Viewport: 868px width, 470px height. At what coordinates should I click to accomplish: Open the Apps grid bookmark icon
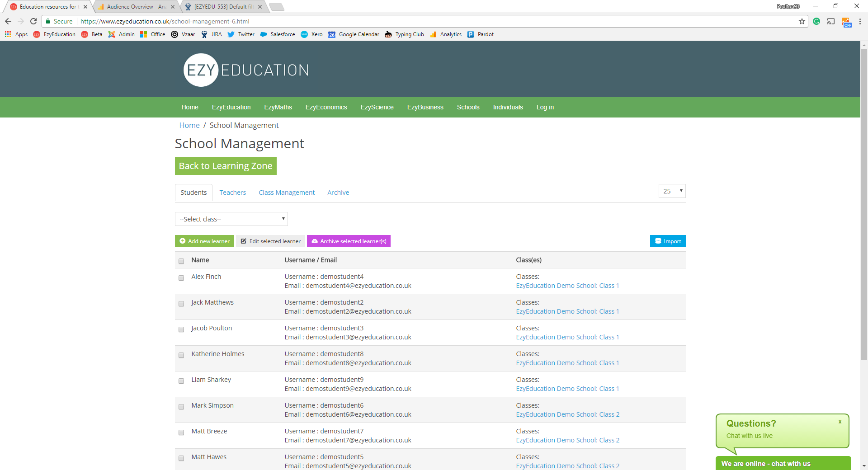pyautogui.click(x=8, y=34)
